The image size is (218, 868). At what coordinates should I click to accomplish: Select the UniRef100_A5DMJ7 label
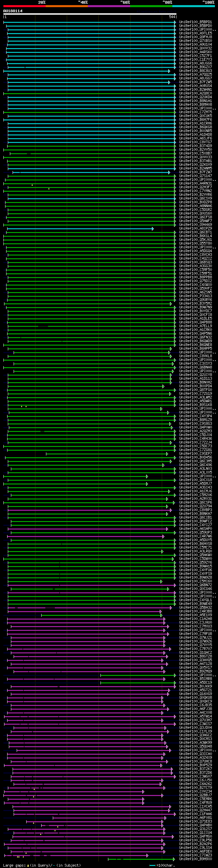pos(196,484)
